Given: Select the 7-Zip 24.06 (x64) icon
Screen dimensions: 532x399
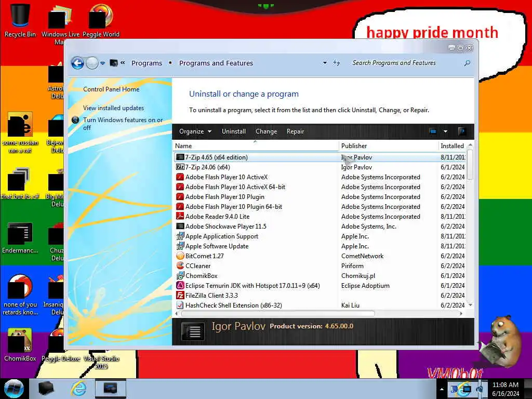Looking at the screenshot, I should click(180, 167).
